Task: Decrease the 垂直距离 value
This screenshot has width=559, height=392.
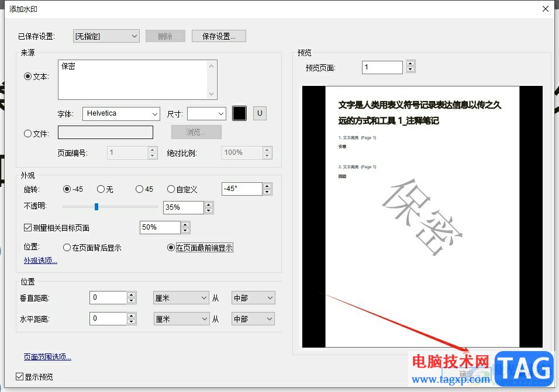Action: 132,301
